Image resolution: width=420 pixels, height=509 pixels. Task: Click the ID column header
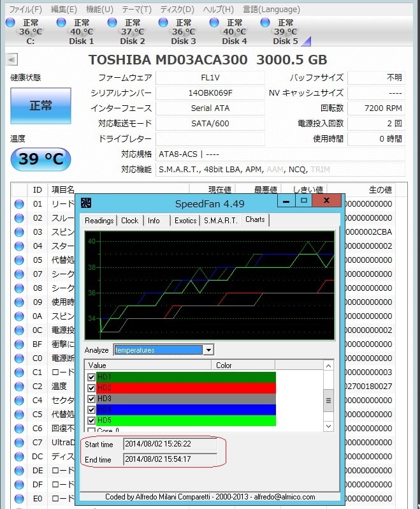[x=38, y=189]
